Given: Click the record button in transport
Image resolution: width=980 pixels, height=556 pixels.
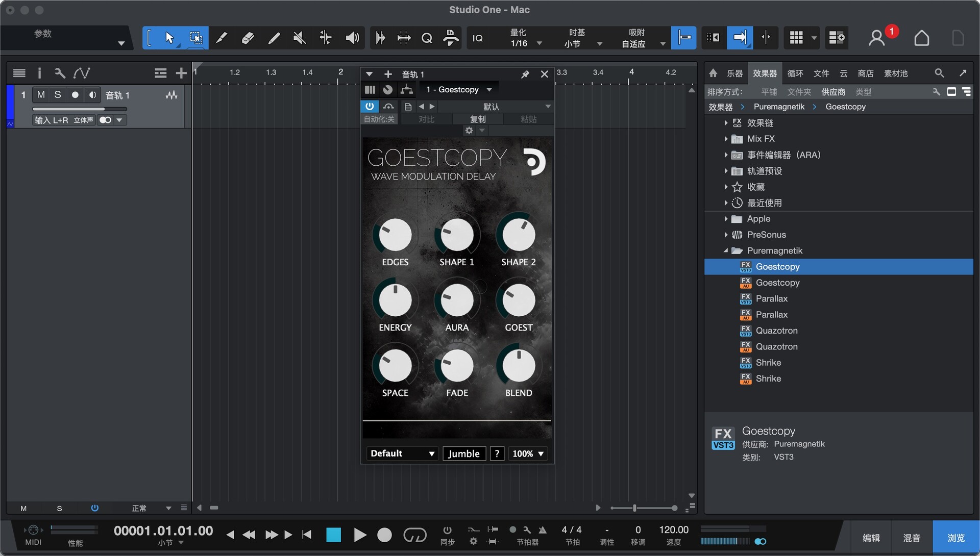Looking at the screenshot, I should click(384, 535).
